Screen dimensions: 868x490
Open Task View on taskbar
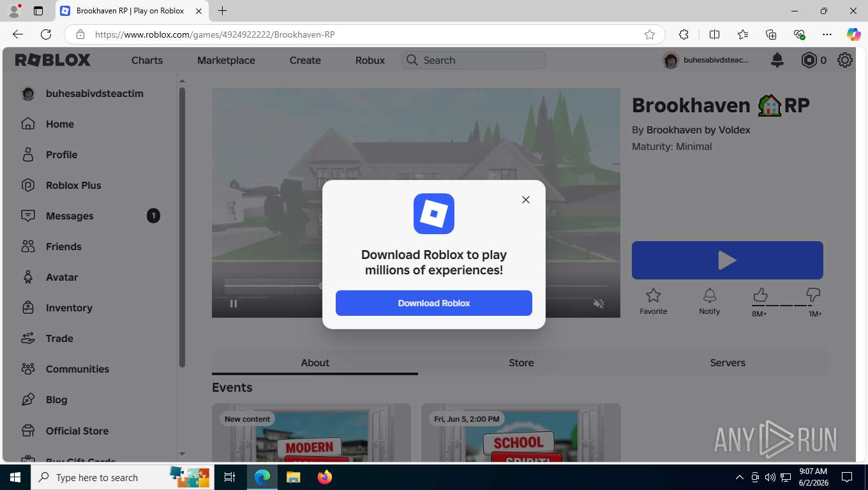pos(230,477)
